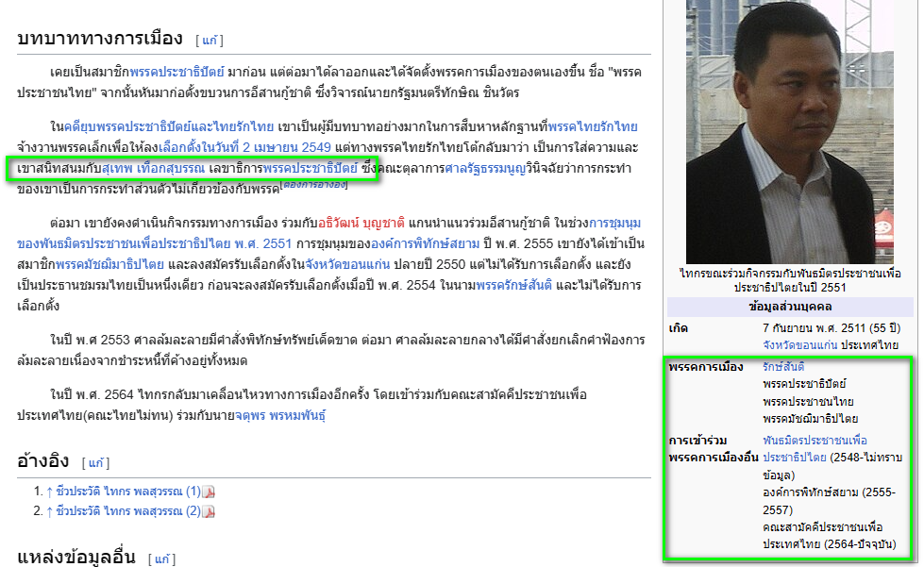Viewport: 924px width, 567px height.
Task: Open reference ชีวประวัติ ไทกร พลสุวรรณ (2)
Action: (128, 511)
